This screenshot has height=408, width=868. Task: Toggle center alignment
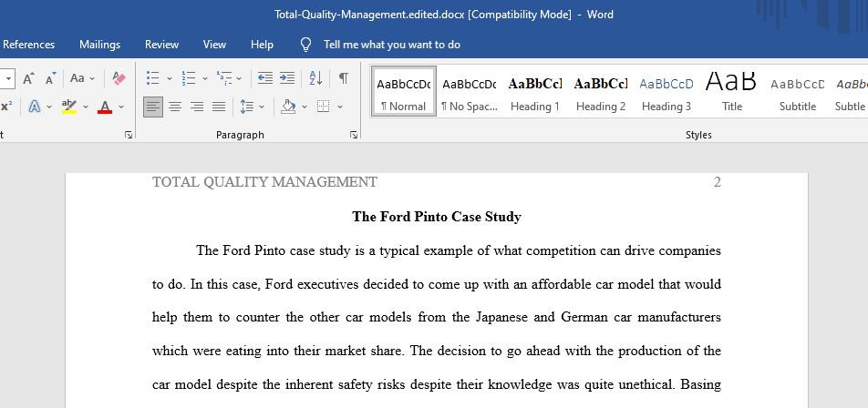pos(175,107)
